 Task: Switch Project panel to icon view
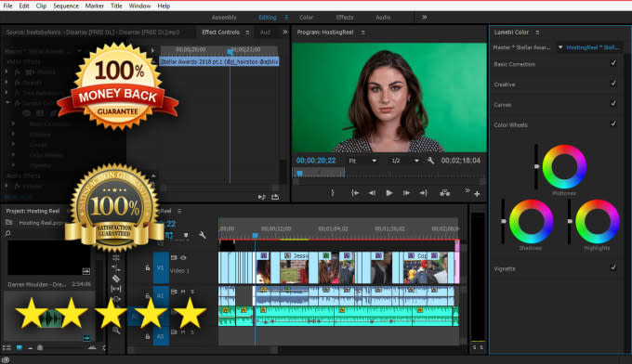click(x=19, y=347)
